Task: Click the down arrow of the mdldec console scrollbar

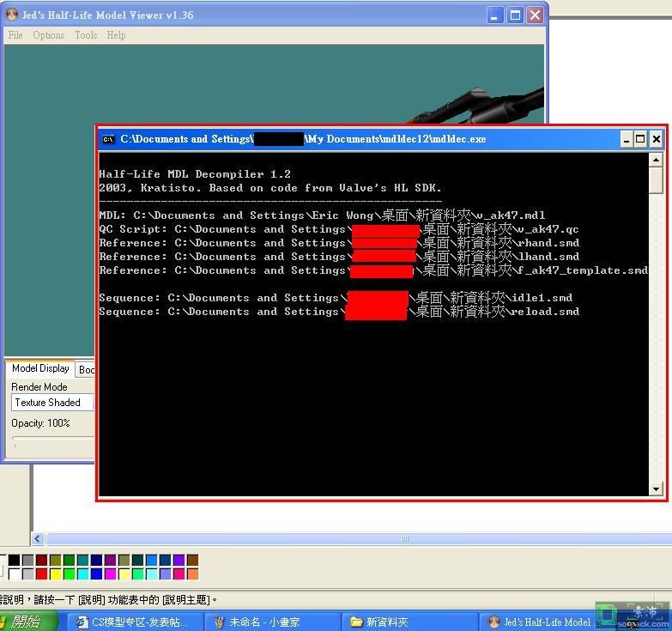Action: (x=656, y=489)
